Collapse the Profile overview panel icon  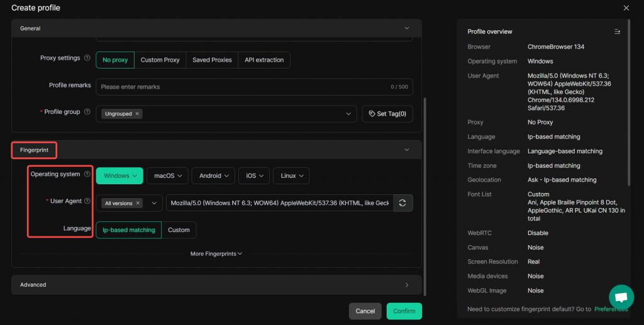(x=617, y=31)
